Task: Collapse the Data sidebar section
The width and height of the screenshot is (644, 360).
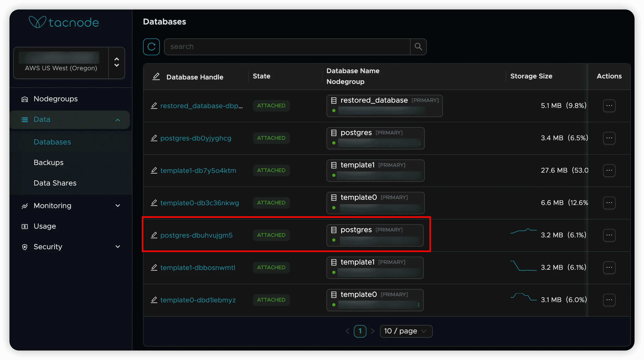Action: tap(117, 120)
